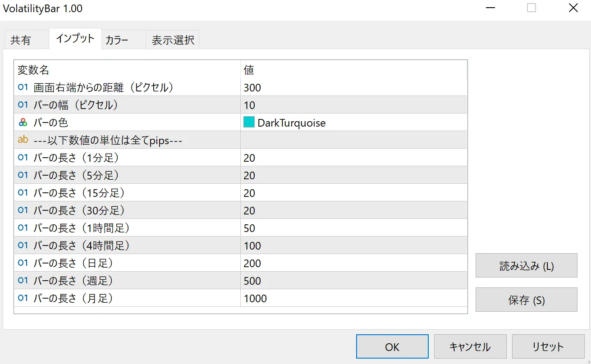
Task: Switch to the 共有 tab
Action: [21, 40]
